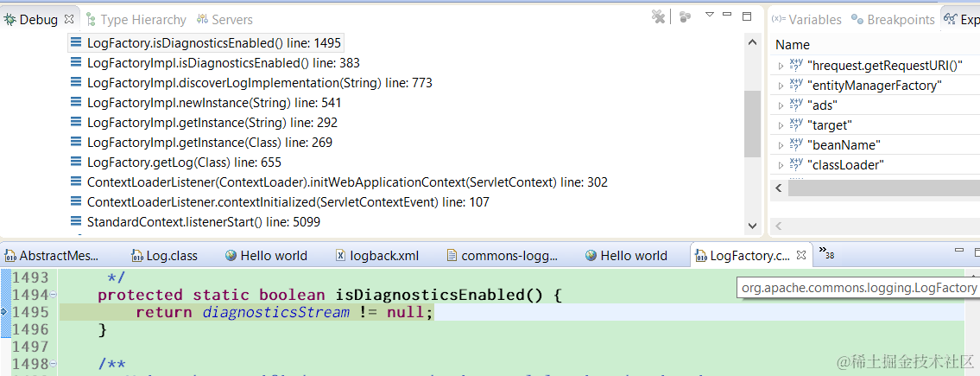The height and width of the screenshot is (376, 980).
Task: Expand the "target" expression node
Action: 781,125
